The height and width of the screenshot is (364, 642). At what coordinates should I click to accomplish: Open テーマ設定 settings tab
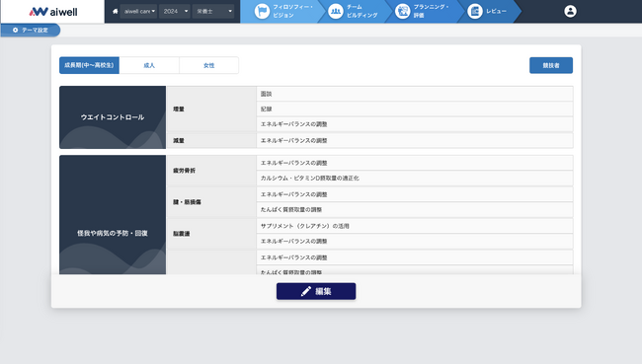31,31
